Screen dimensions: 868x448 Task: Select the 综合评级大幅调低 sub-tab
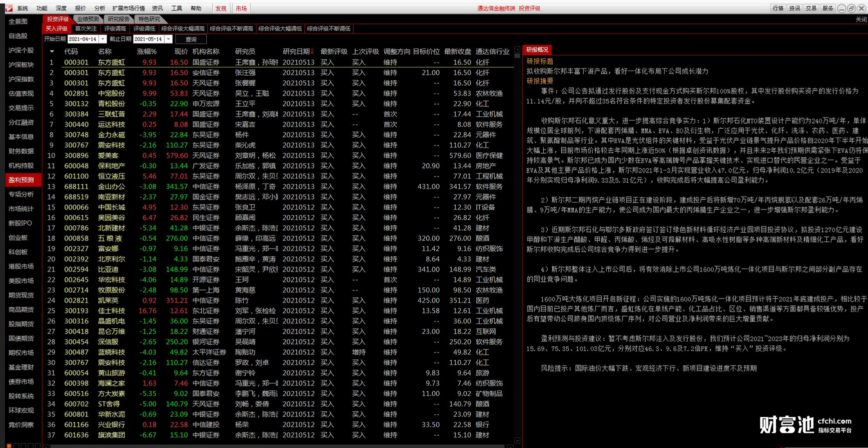pyautogui.click(x=280, y=28)
